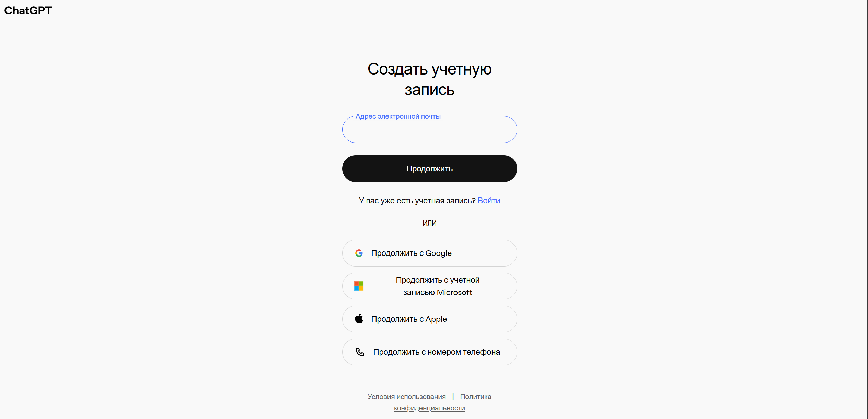Select "Продолжить с номером телефона" option
The image size is (868, 419).
pyautogui.click(x=429, y=352)
